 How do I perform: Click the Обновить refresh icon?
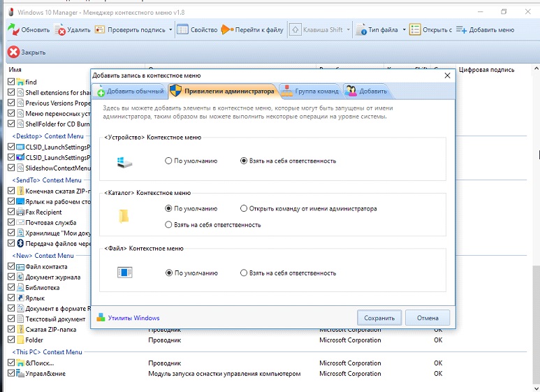pyautogui.click(x=13, y=29)
